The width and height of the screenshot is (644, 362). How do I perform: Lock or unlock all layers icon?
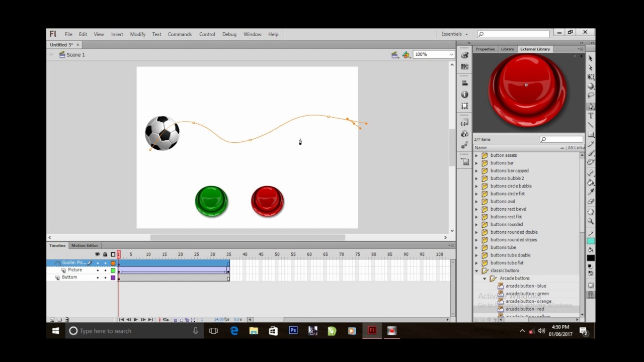click(x=105, y=254)
